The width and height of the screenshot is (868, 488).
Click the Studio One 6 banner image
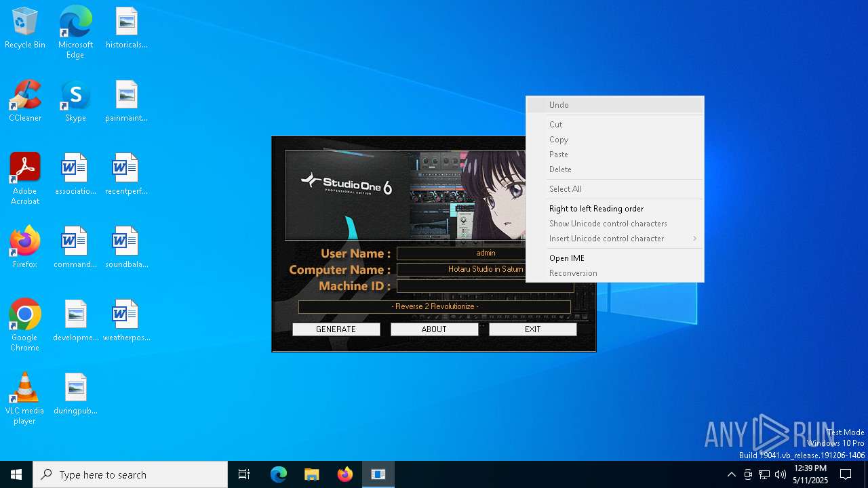tap(405, 195)
